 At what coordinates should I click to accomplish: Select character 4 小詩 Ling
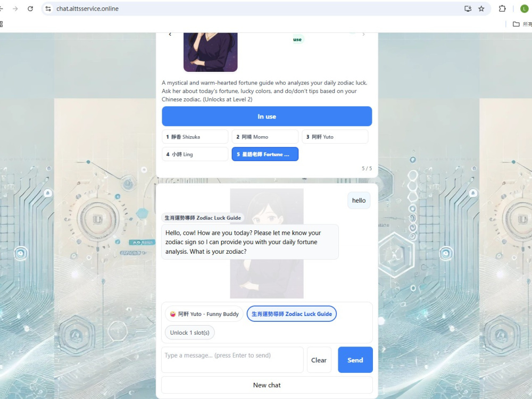click(195, 154)
